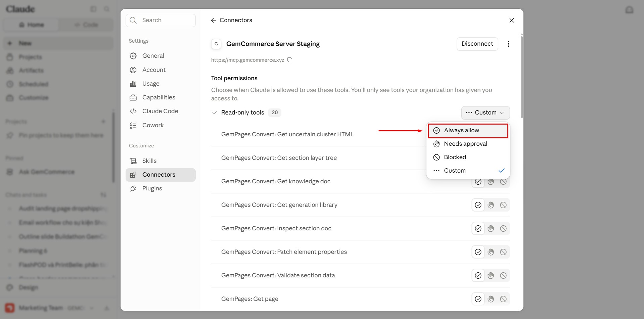Click the G logo of GemCommerce Server
The image size is (644, 319).
tap(216, 44)
